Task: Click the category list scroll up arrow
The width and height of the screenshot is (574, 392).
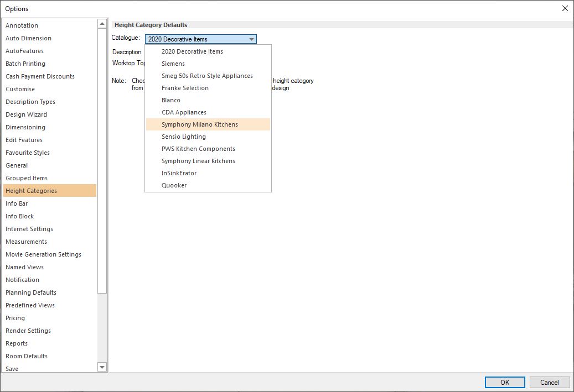Action: [x=102, y=24]
